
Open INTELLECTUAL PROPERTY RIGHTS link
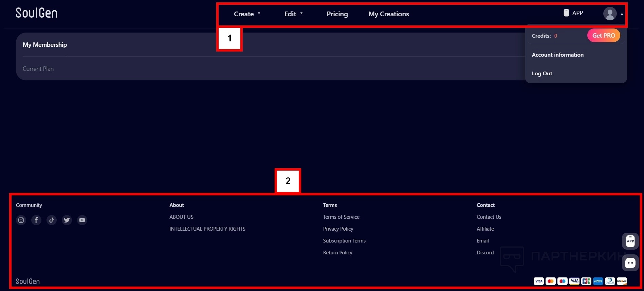[207, 229]
